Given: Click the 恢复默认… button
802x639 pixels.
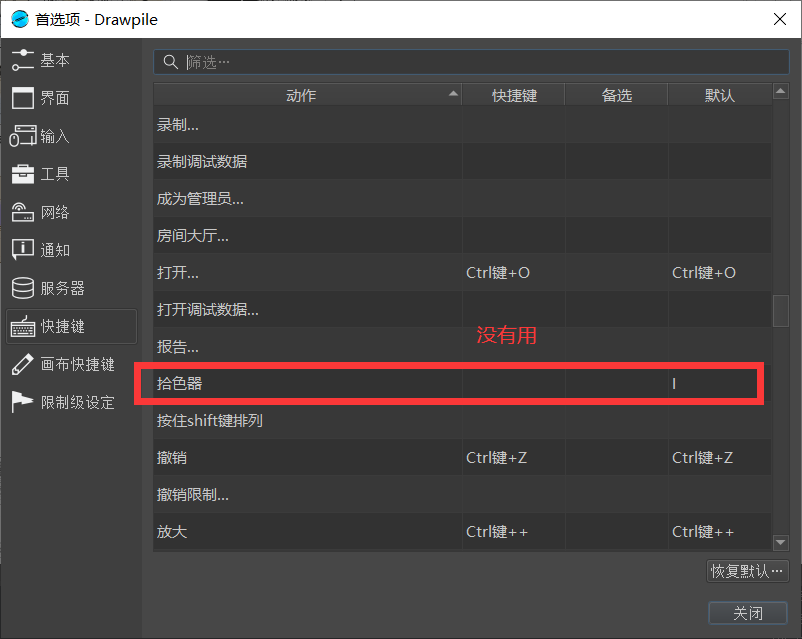Looking at the screenshot, I should click(747, 571).
